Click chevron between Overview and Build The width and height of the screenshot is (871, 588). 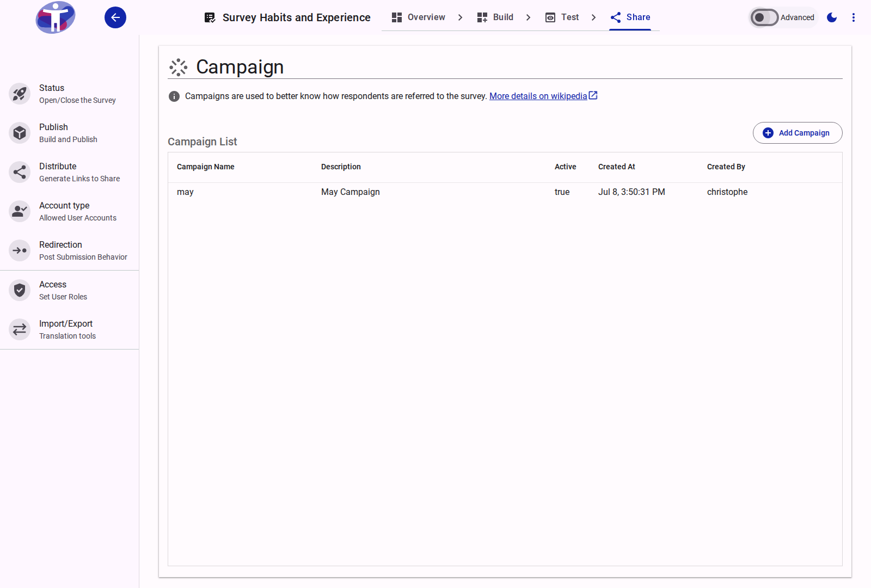(x=460, y=17)
